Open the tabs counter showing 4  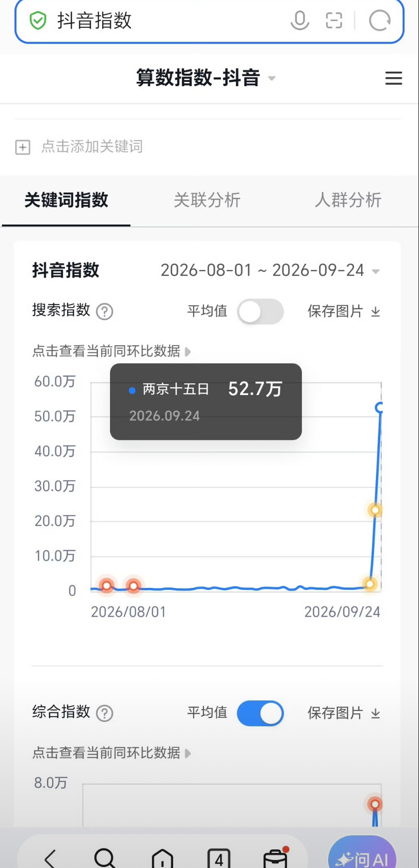click(219, 858)
